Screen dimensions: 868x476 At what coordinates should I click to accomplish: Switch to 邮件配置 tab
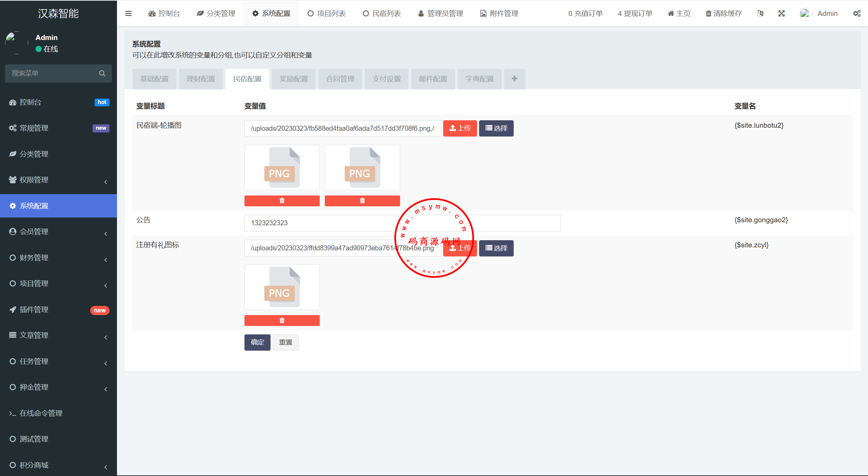[x=433, y=79]
